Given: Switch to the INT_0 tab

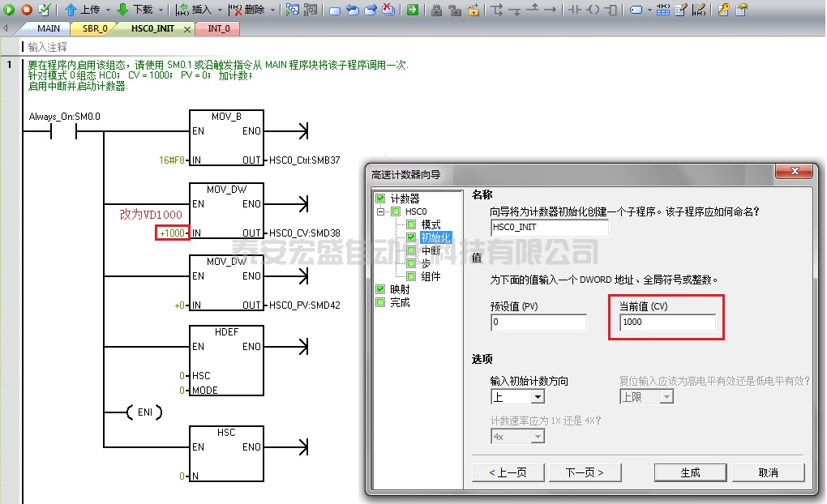Looking at the screenshot, I should click(x=218, y=28).
